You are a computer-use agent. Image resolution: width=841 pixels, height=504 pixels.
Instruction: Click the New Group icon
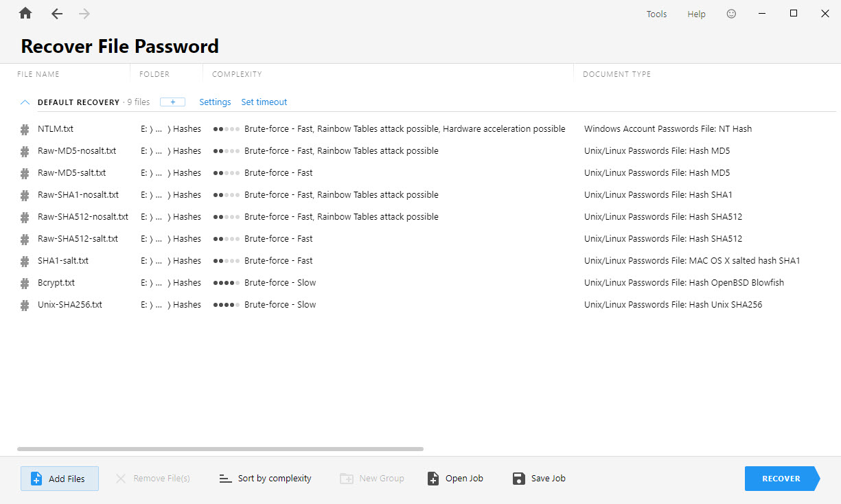point(347,478)
